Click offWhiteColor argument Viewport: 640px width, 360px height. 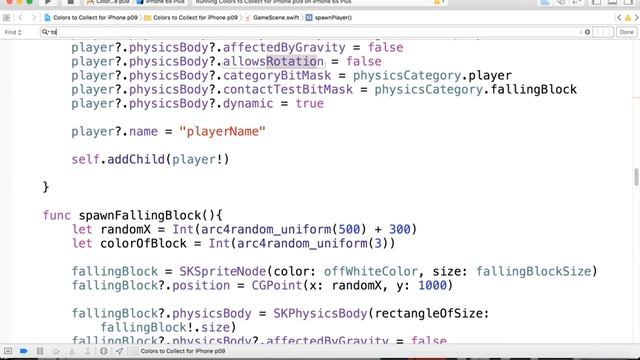click(x=371, y=271)
